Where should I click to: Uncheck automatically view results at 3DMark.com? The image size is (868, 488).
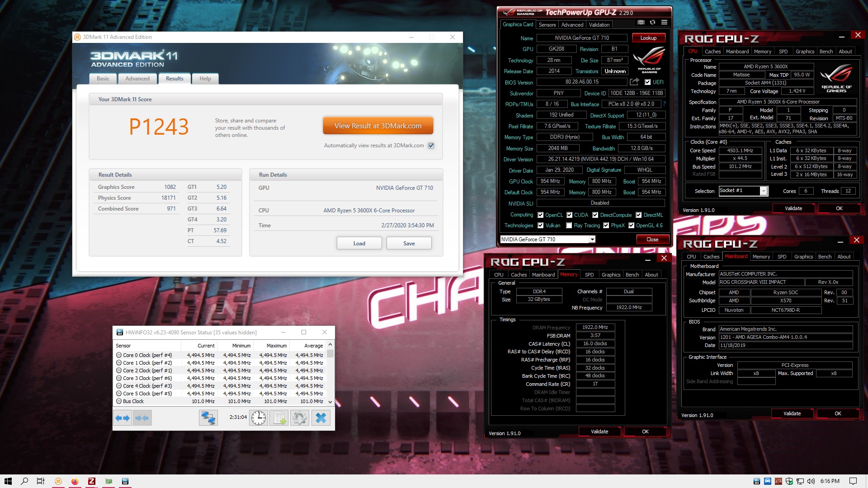431,145
